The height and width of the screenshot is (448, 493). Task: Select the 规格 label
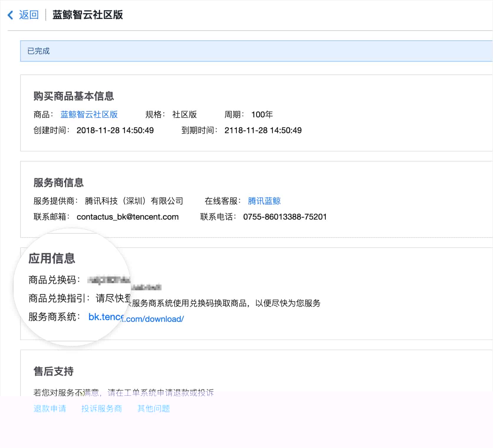click(x=155, y=114)
